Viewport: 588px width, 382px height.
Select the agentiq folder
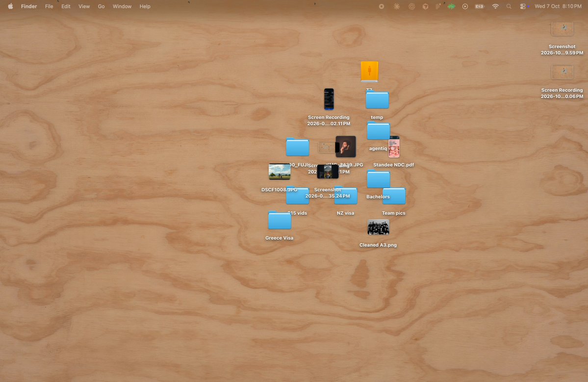379,131
